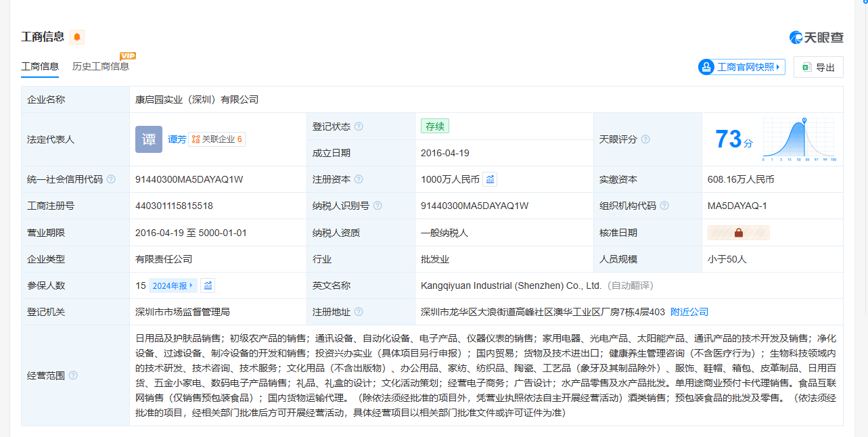
Task: Click help icon next to 注册地址
Action: (359, 312)
